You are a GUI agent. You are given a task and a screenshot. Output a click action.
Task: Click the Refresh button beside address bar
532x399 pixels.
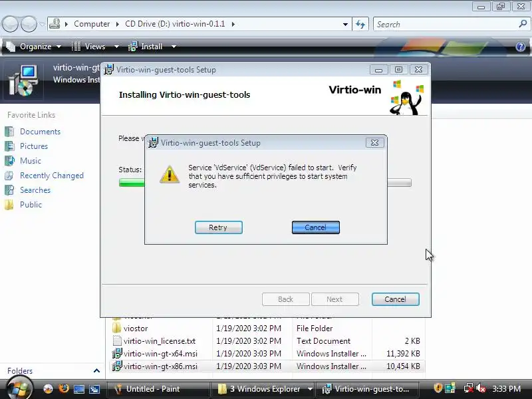pyautogui.click(x=360, y=24)
